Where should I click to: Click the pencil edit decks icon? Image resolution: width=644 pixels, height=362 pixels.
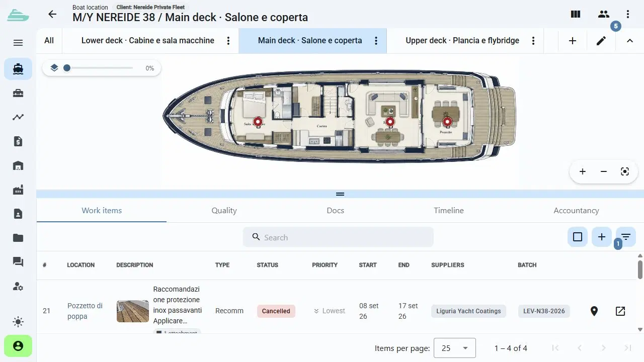coord(601,41)
